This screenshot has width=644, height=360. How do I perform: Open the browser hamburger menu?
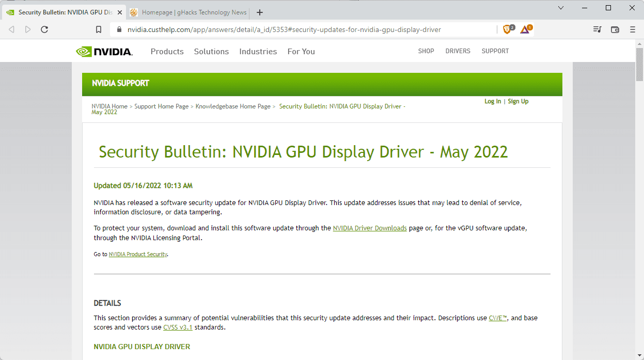click(x=632, y=29)
